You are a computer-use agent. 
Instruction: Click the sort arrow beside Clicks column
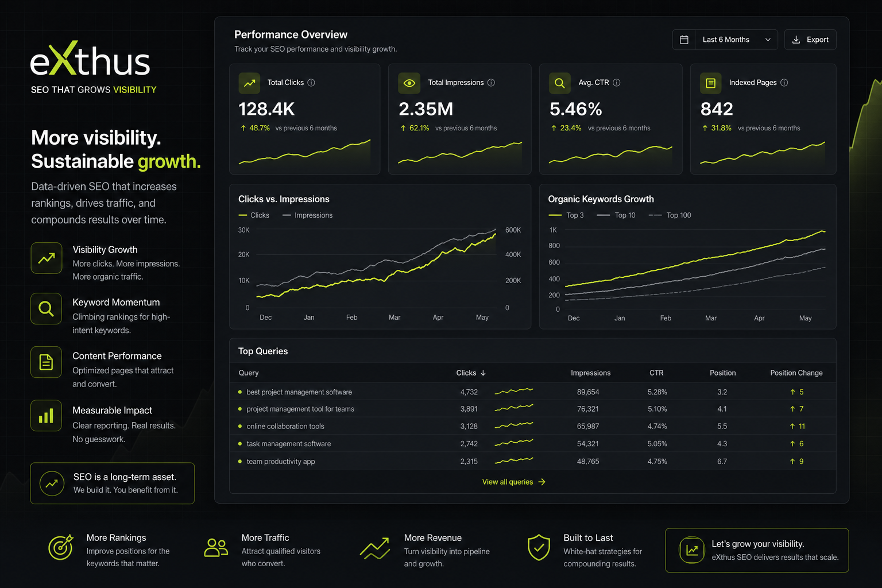point(483,373)
